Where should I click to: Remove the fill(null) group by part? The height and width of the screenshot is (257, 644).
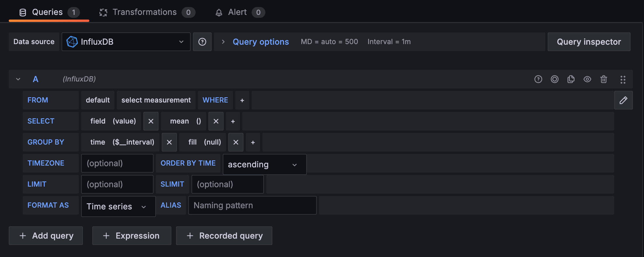236,142
